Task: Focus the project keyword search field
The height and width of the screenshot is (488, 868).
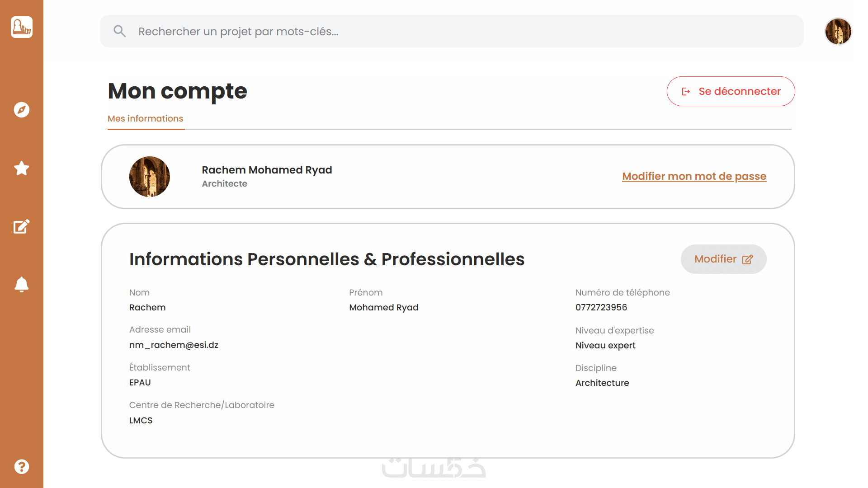Action: tap(452, 31)
